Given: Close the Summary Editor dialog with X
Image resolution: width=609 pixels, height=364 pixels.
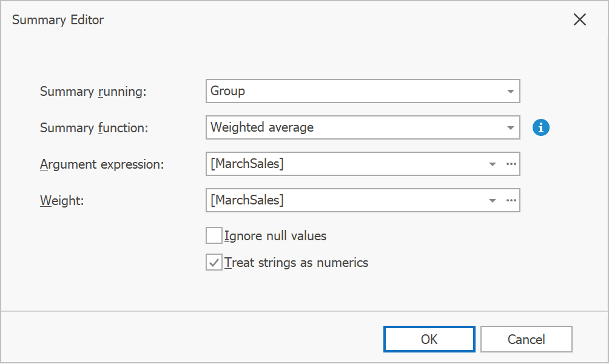Looking at the screenshot, I should click(580, 19).
